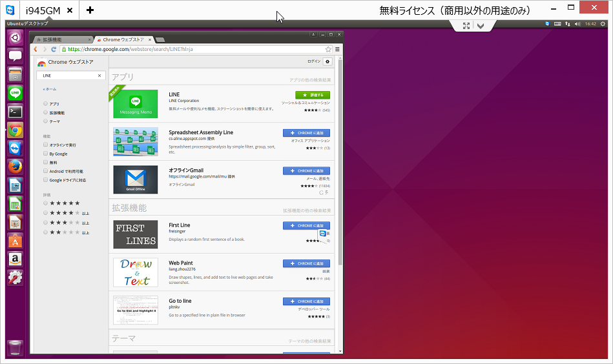The width and height of the screenshot is (613, 364).
Task: Add First Line extension to Chrome
Action: pyautogui.click(x=306, y=225)
